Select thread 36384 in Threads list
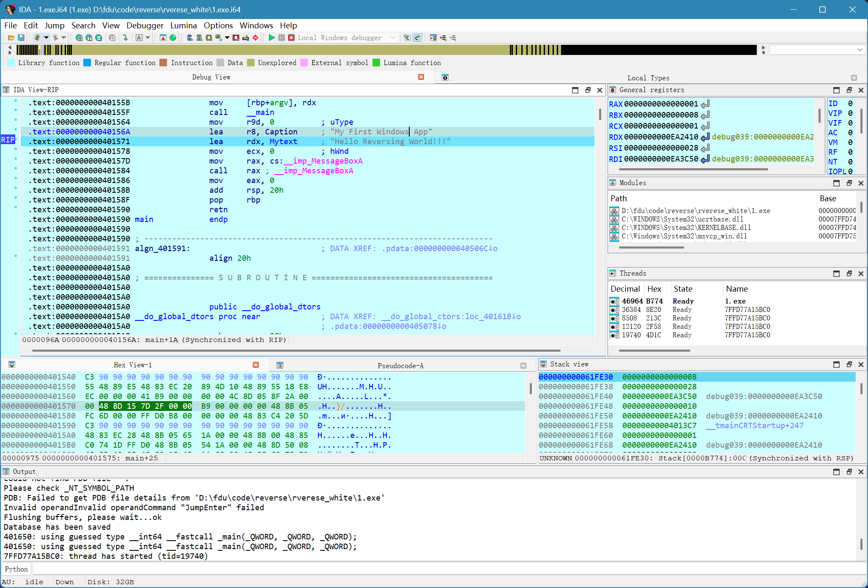Viewport: 868px width, 588px height. (x=631, y=309)
